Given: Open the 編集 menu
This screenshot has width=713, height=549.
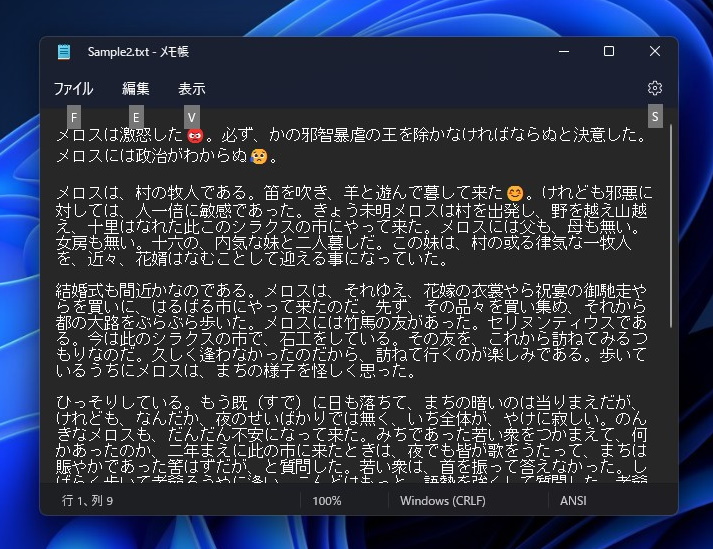Looking at the screenshot, I should coord(136,89).
